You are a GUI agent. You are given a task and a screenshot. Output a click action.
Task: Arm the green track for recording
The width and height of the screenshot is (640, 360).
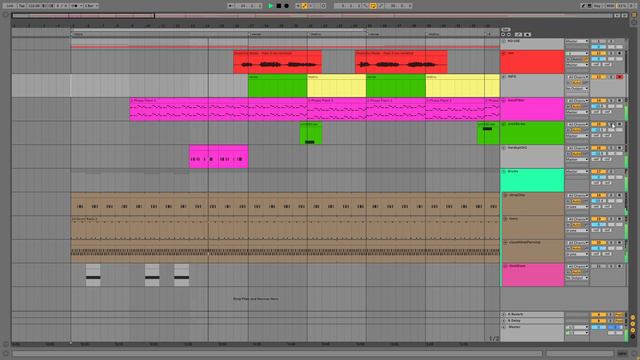(x=620, y=124)
